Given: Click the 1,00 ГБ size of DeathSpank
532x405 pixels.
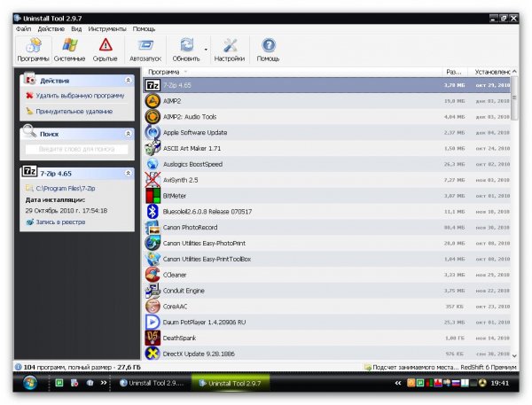Looking at the screenshot, I should click(455, 339).
